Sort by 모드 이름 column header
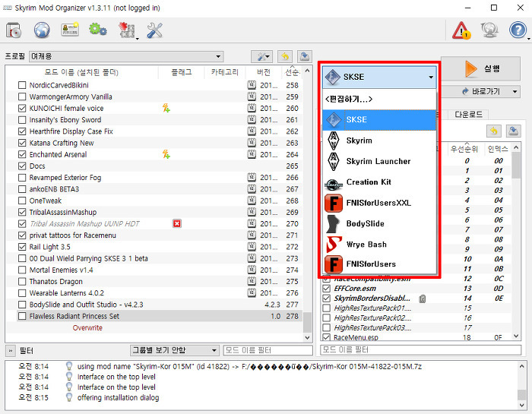 [82, 72]
